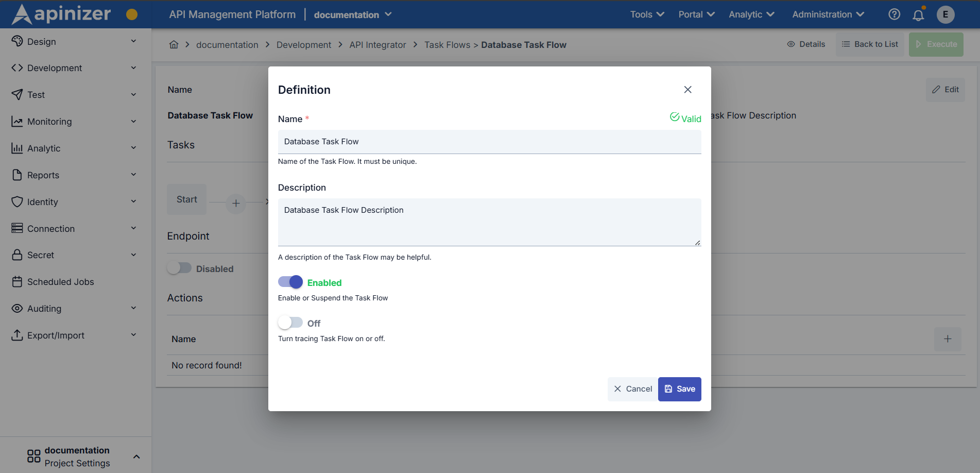
Task: Select the Identity shield icon
Action: click(18, 201)
